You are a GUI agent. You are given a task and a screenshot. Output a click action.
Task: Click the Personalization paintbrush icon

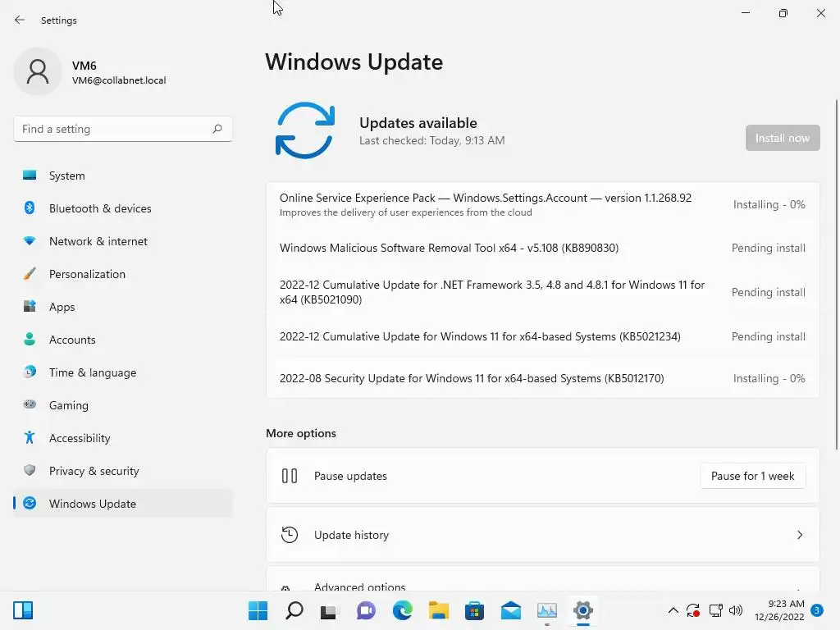point(30,274)
